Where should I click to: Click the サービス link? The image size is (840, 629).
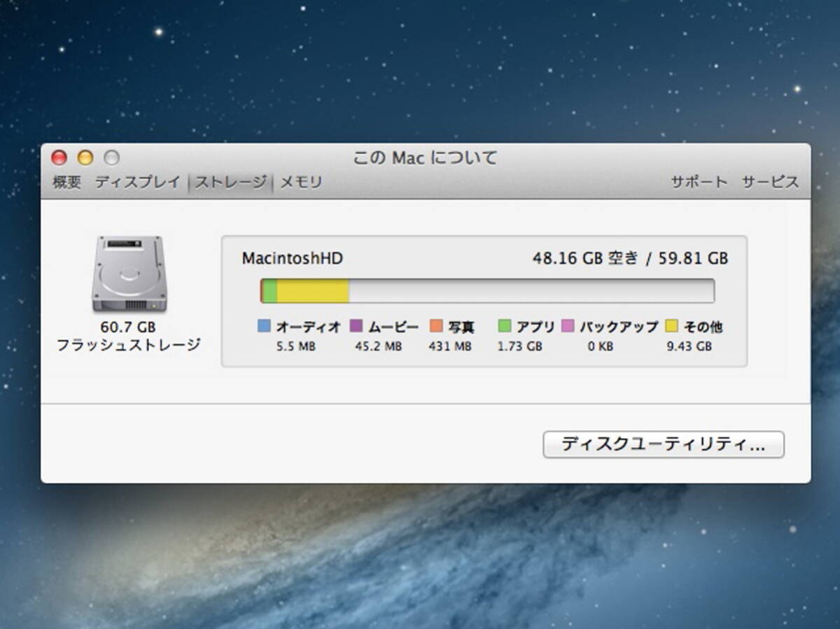click(771, 183)
